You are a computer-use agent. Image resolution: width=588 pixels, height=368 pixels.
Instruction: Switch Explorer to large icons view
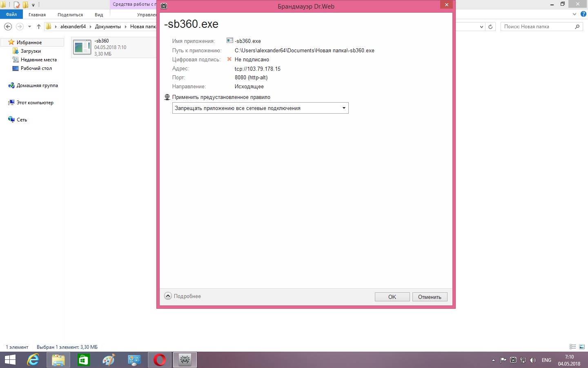582,347
